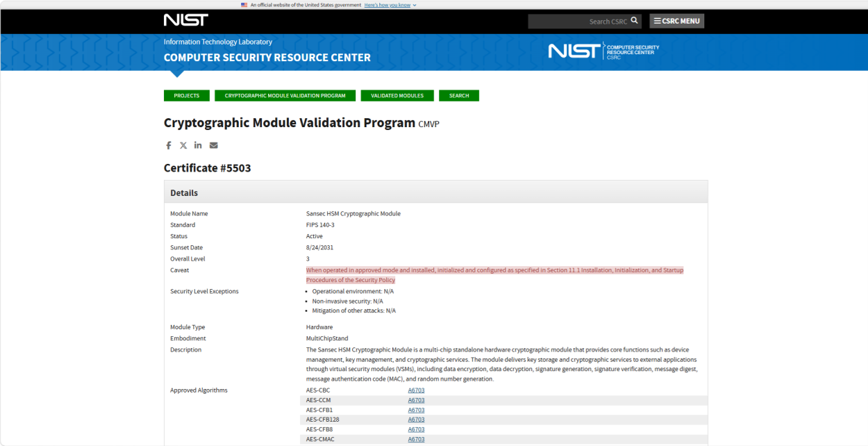Click the US flag icon in top banner
The width and height of the screenshot is (868, 446).
(244, 5)
